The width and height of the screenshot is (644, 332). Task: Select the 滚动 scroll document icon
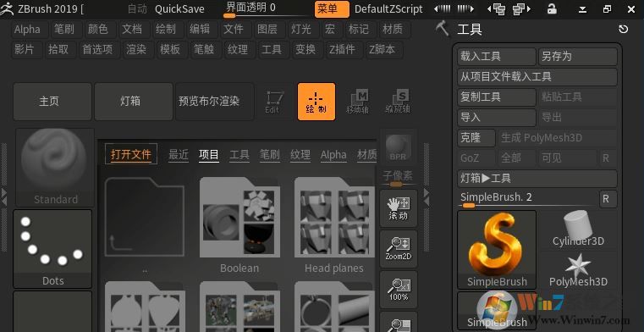click(x=399, y=207)
